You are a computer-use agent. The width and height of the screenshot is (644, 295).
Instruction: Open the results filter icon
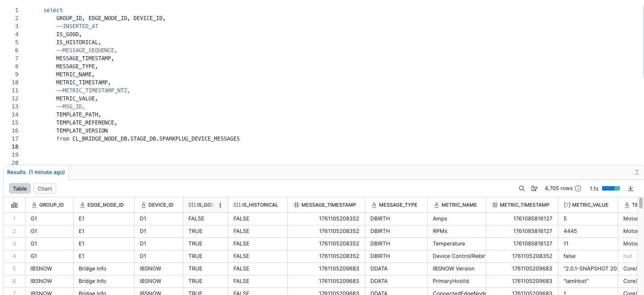pos(534,188)
